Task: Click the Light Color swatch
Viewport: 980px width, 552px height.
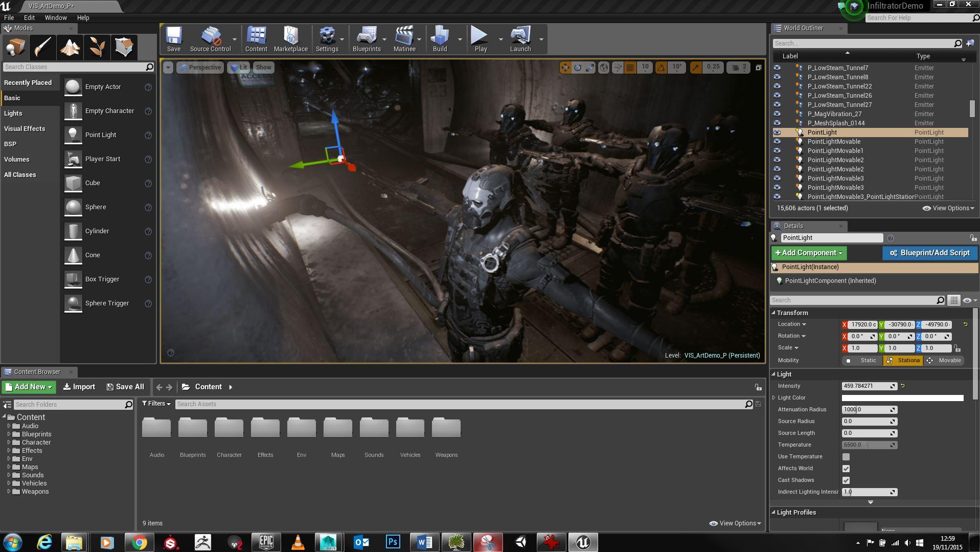Action: tap(902, 398)
